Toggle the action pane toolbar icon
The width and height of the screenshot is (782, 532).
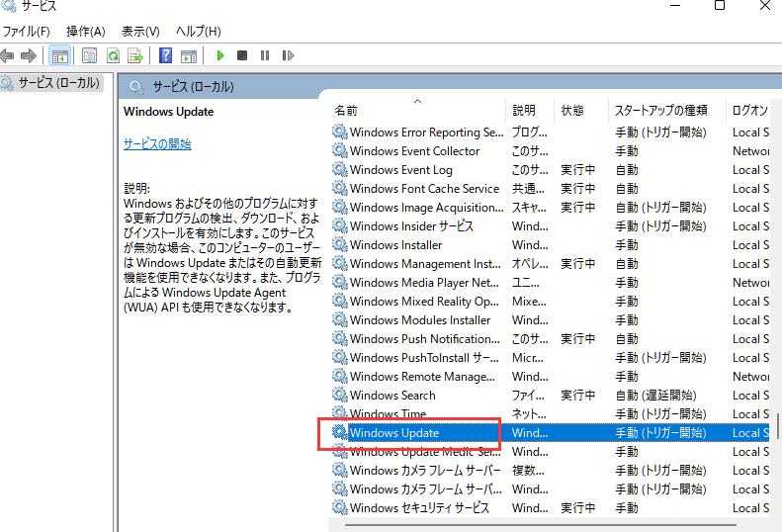(x=189, y=55)
